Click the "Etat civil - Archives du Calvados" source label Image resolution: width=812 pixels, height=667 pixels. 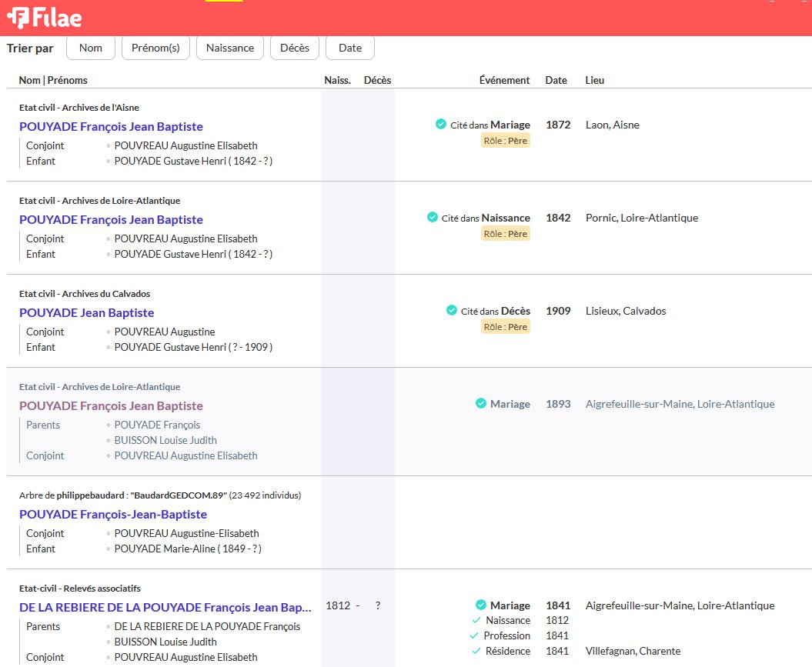click(85, 294)
